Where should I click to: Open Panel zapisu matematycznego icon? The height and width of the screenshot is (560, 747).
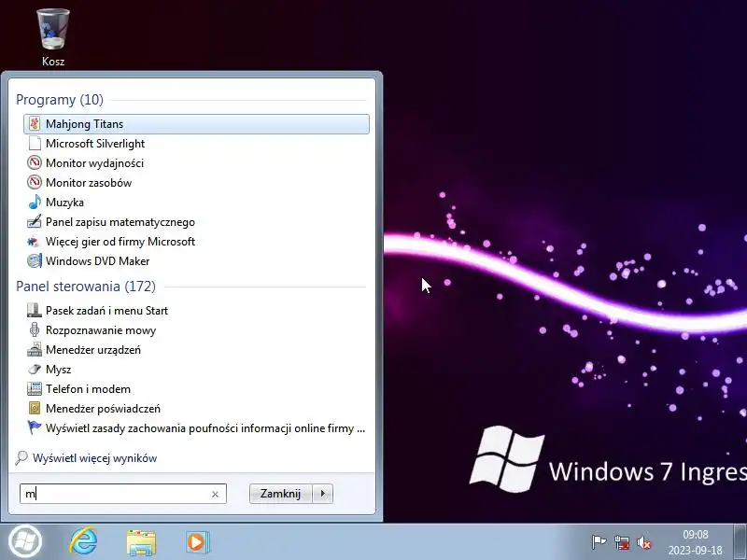coord(35,222)
